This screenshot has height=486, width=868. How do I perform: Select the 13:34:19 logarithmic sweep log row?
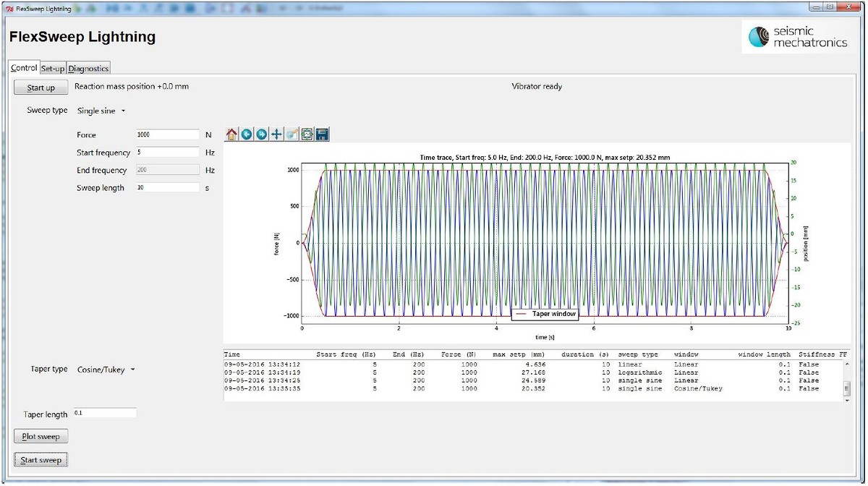pyautogui.click(x=533, y=372)
